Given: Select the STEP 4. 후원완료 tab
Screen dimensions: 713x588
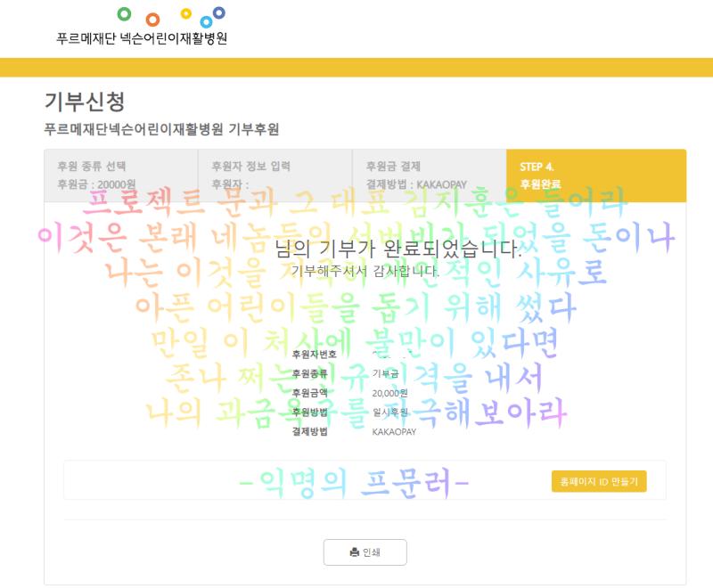Looking at the screenshot, I should 596,176.
